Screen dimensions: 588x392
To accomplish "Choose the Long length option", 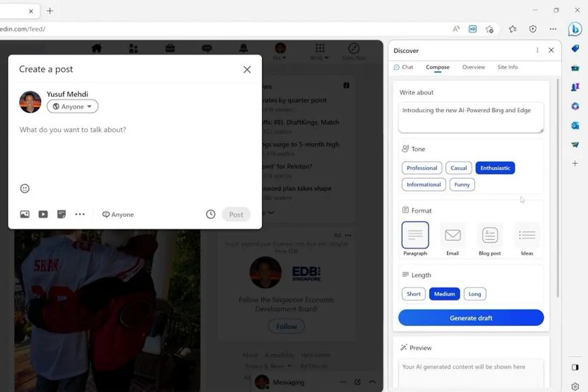I will coord(475,294).
